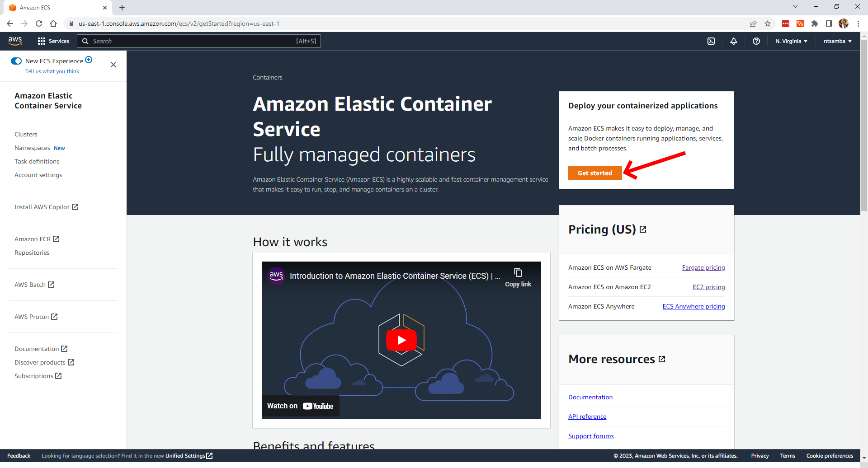868x468 pixels.
Task: Open the notifications bell icon
Action: pyautogui.click(x=734, y=41)
